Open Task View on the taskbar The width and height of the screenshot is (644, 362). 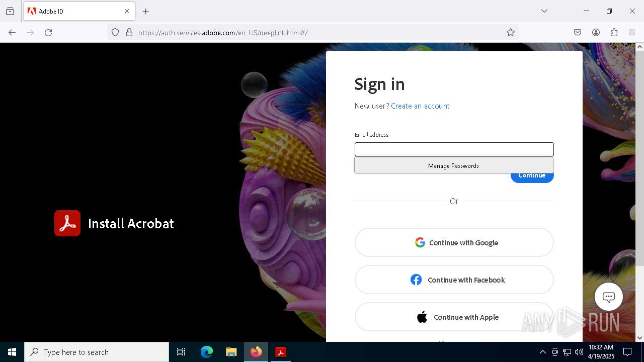pos(181,352)
